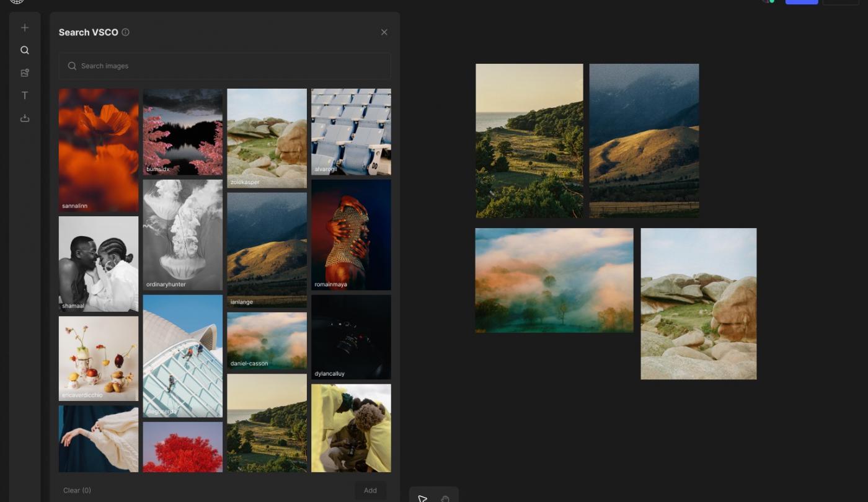
Task: Close the Search VSCO panel
Action: (x=384, y=32)
